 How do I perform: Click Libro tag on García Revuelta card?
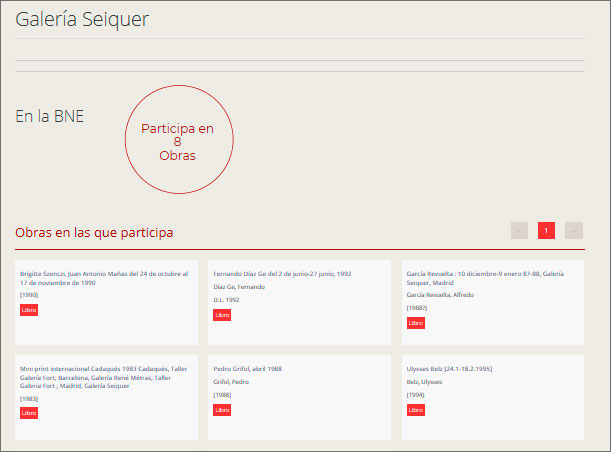coord(416,323)
